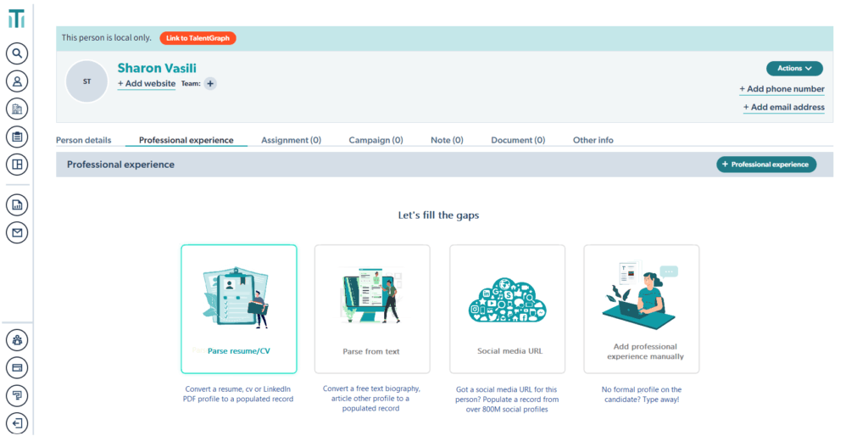Image resolution: width=868 pixels, height=436 pixels.
Task: Click the logout arrow icon
Action: (x=17, y=422)
